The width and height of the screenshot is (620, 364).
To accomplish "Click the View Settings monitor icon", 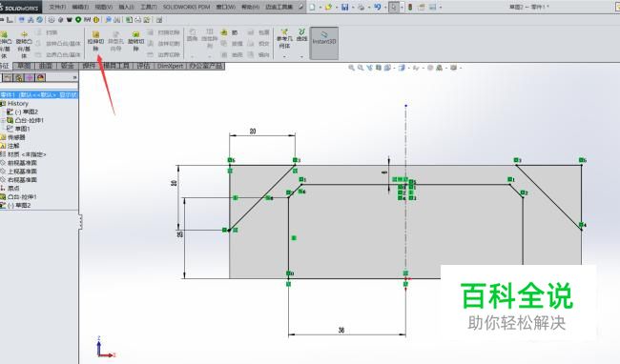I will tap(453, 68).
